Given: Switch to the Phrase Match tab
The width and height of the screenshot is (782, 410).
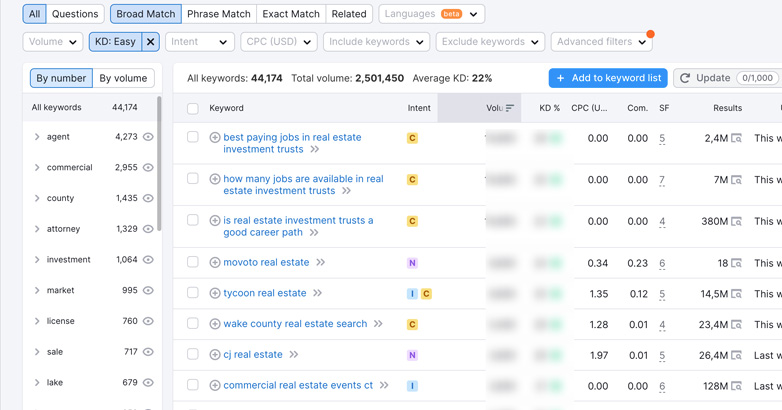Looking at the screenshot, I should 219,14.
